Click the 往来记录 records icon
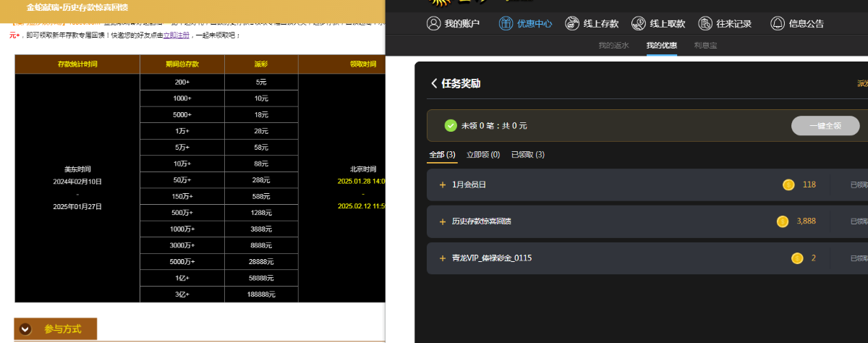Image resolution: width=868 pixels, height=343 pixels. tap(705, 23)
